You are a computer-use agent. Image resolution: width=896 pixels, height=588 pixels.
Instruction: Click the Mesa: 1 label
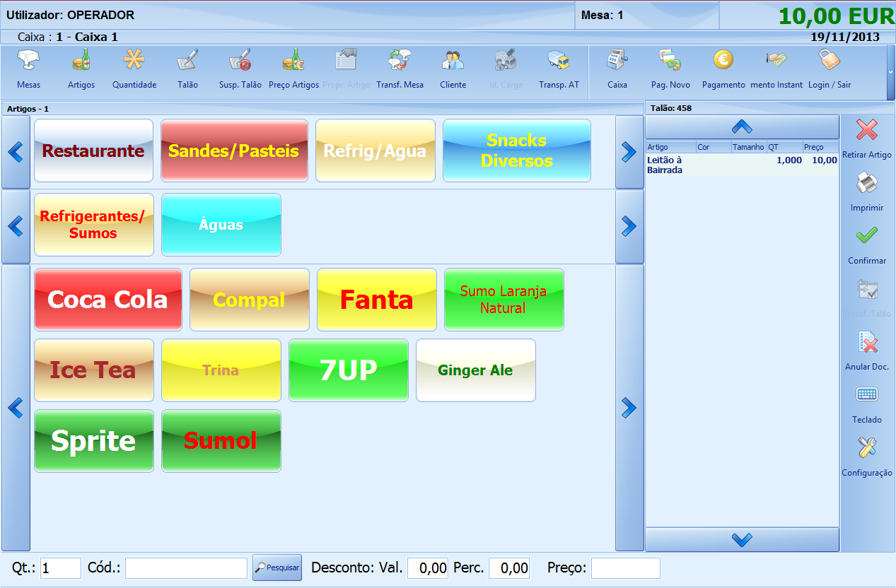tap(602, 15)
